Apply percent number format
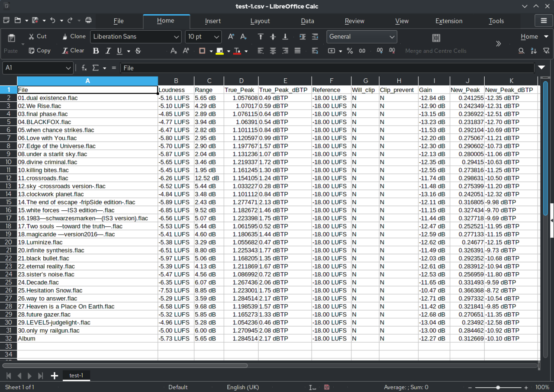The image size is (554, 392). 349,51
